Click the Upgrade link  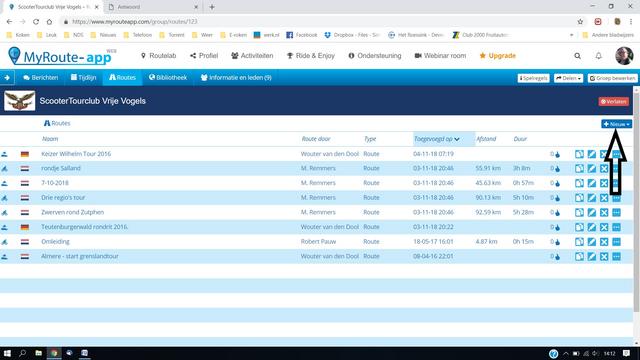coord(498,56)
